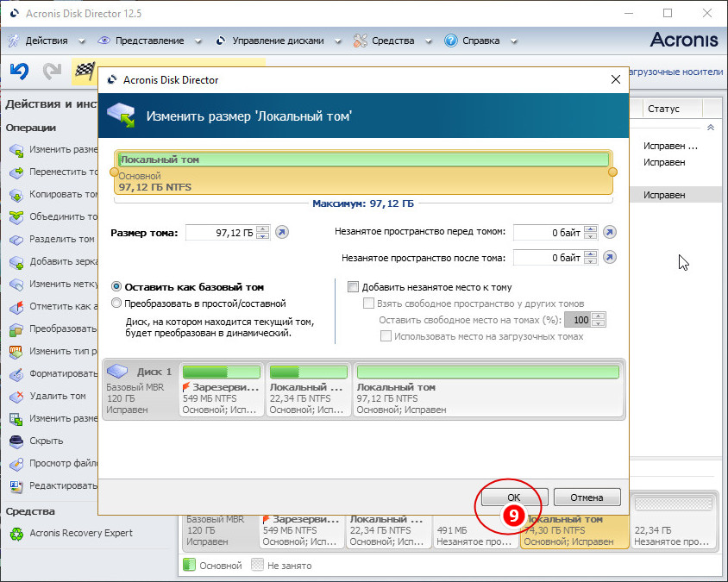Image resolution: width=728 pixels, height=582 pixels.
Task: Click the 97,12 ГБ partition in dialog map
Action: 488,390
